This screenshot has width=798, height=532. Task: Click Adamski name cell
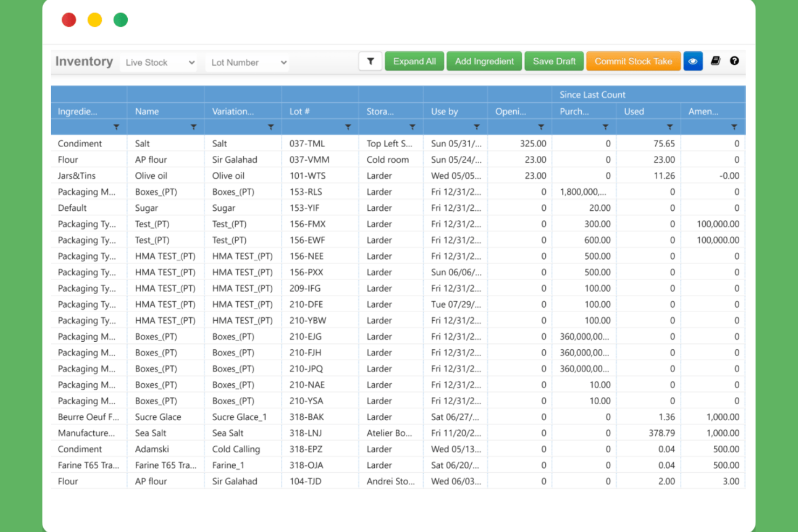pyautogui.click(x=166, y=449)
